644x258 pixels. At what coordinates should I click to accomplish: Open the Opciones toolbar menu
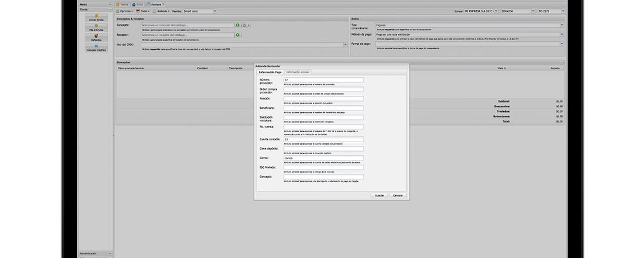124,11
